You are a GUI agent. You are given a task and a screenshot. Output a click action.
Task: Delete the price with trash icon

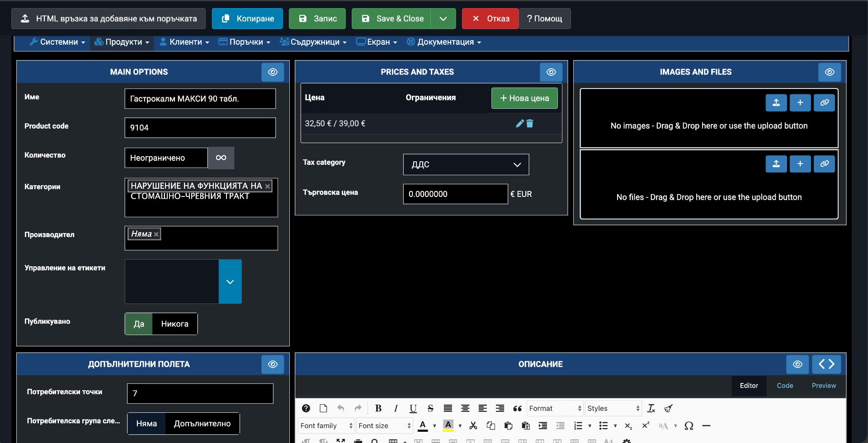pos(530,123)
